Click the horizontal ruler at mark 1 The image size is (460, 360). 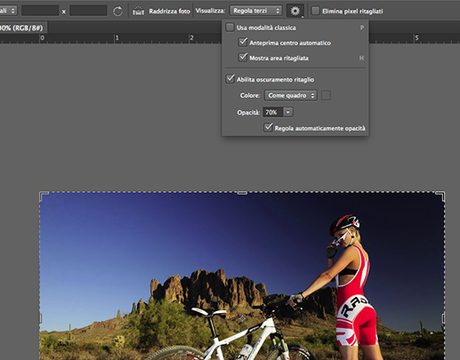[x=117, y=38]
